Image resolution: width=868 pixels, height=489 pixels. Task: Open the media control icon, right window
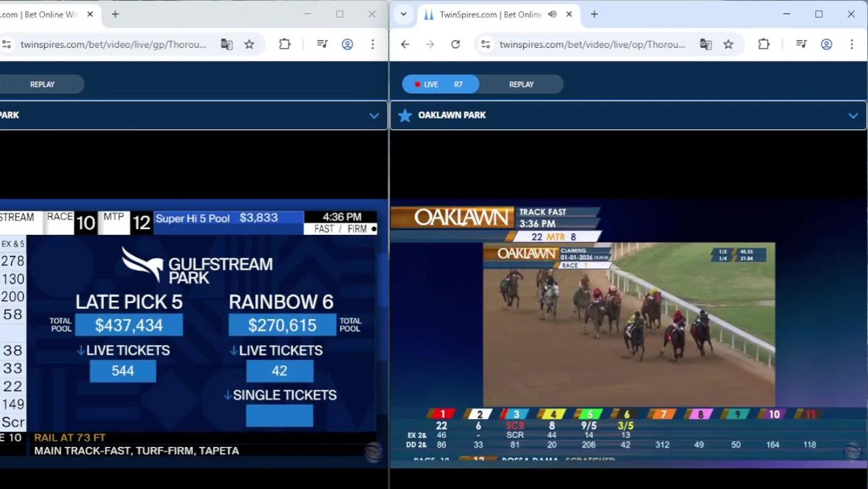[x=801, y=44]
